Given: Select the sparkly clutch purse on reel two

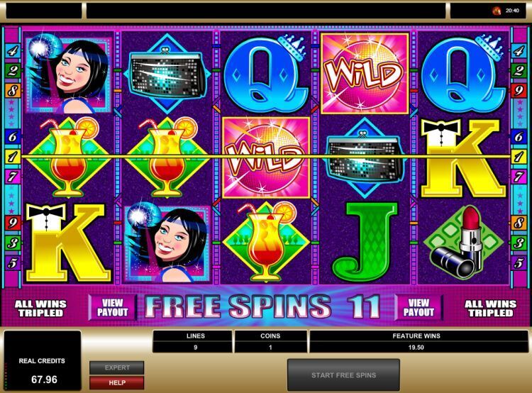Looking at the screenshot, I should tap(167, 74).
